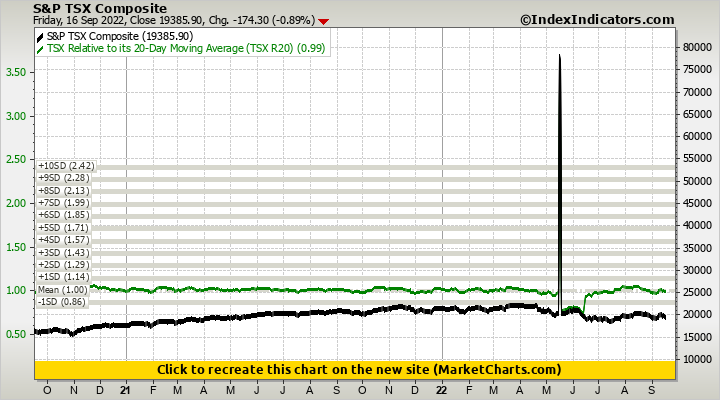Click the S&P TSX Composite chart title
The image size is (720, 400).
pos(100,8)
